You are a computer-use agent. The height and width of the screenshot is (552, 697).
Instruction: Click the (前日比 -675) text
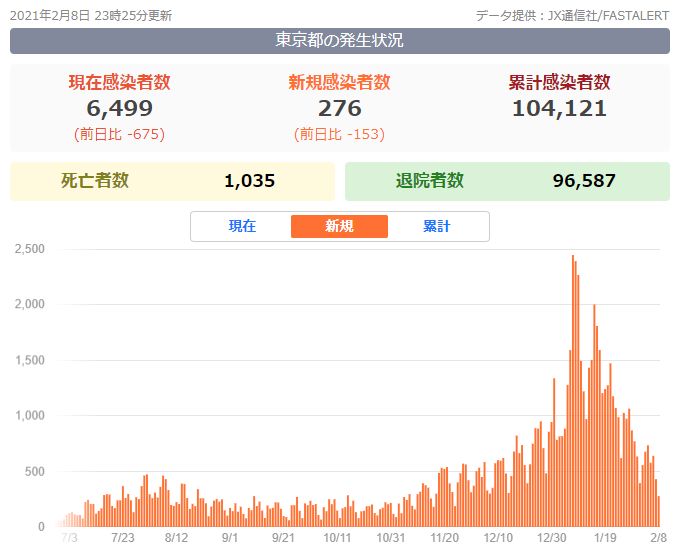[119, 134]
